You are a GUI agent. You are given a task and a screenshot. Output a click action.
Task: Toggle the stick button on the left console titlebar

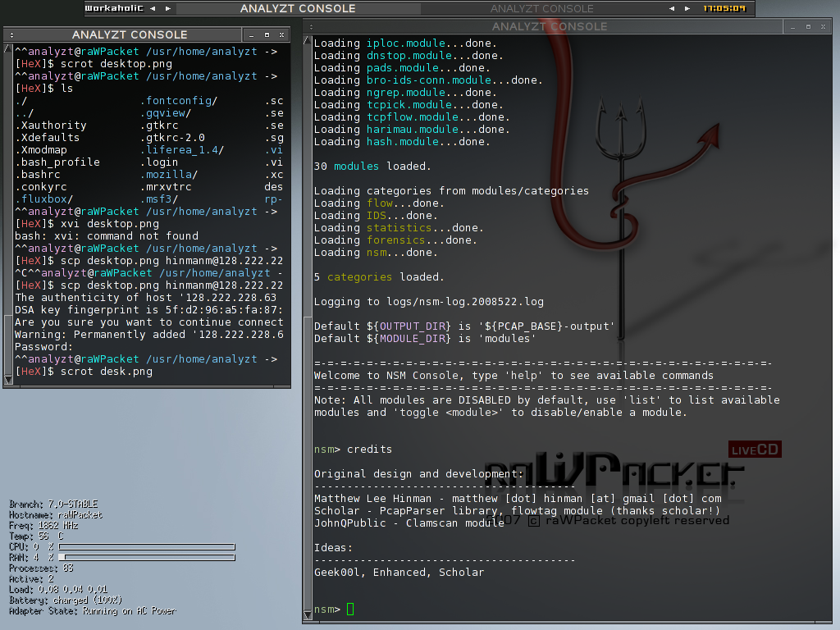11,34
